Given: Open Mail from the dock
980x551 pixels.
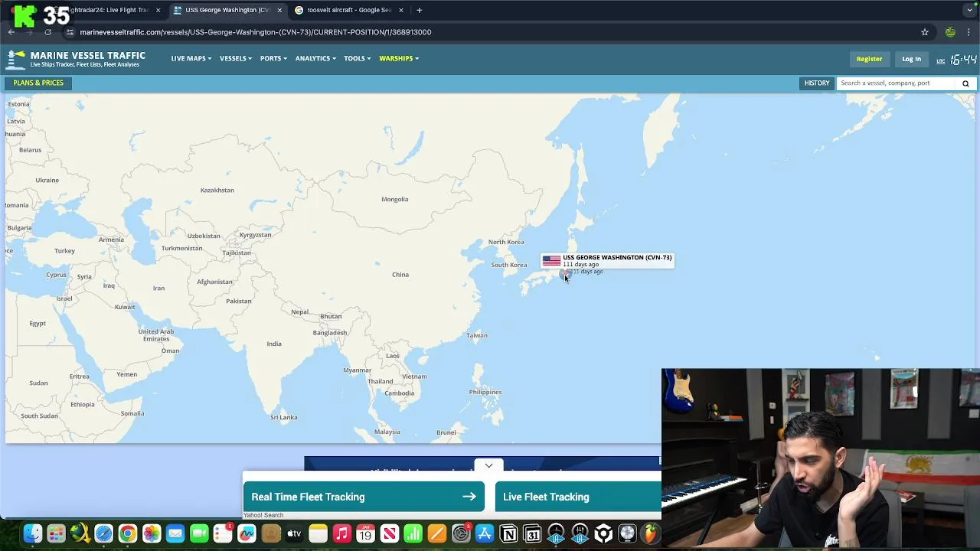Looking at the screenshot, I should (175, 533).
